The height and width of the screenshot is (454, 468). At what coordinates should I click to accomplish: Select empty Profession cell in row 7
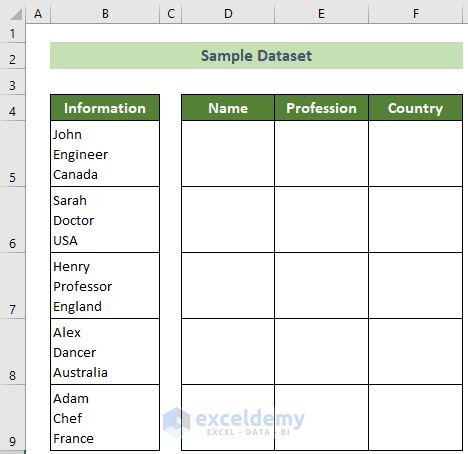[x=321, y=286]
